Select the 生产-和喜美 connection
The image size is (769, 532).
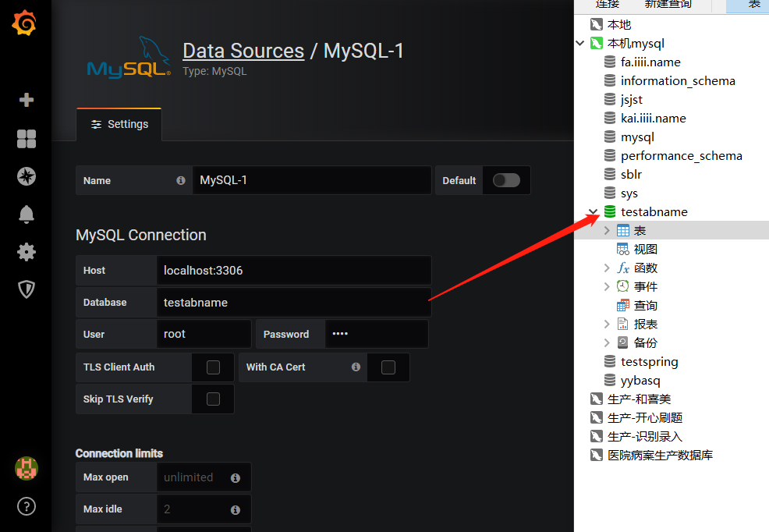(x=639, y=399)
